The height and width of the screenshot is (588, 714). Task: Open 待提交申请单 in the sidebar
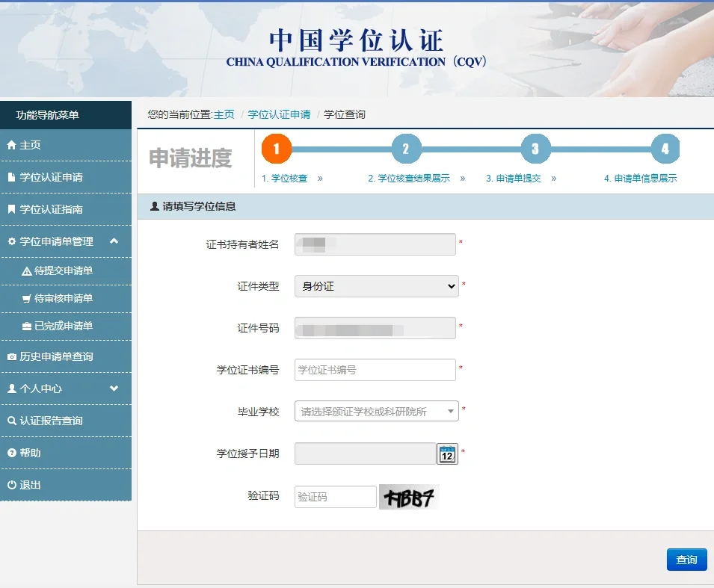point(63,271)
